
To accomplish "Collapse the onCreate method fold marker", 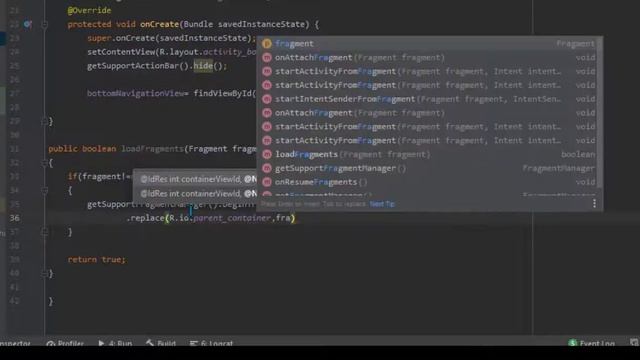I will 44,24.
